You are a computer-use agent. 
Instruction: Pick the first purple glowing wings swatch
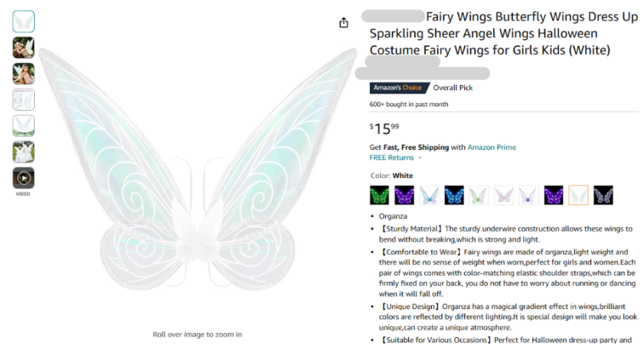click(x=405, y=195)
